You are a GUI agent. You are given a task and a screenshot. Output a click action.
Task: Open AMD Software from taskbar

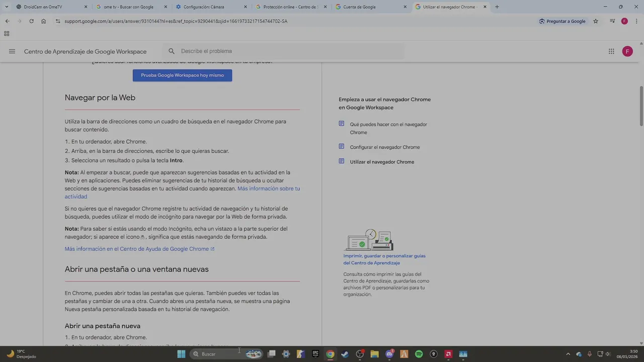(x=448, y=354)
